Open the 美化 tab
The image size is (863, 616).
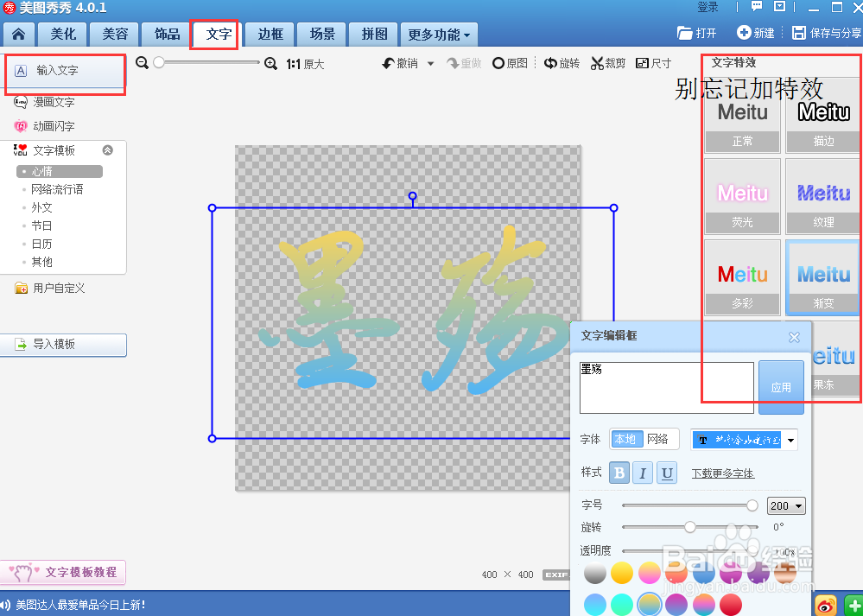click(x=63, y=35)
